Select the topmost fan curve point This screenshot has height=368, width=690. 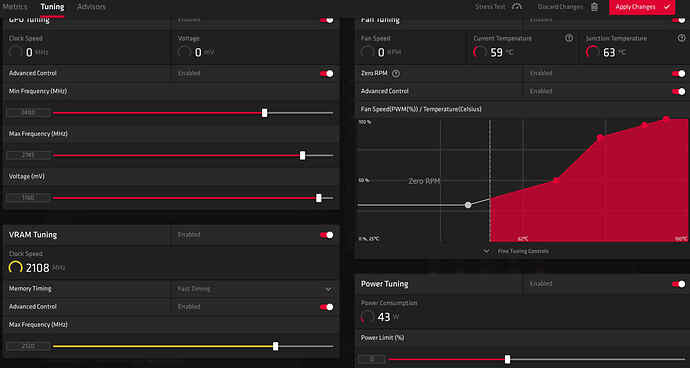(666, 119)
